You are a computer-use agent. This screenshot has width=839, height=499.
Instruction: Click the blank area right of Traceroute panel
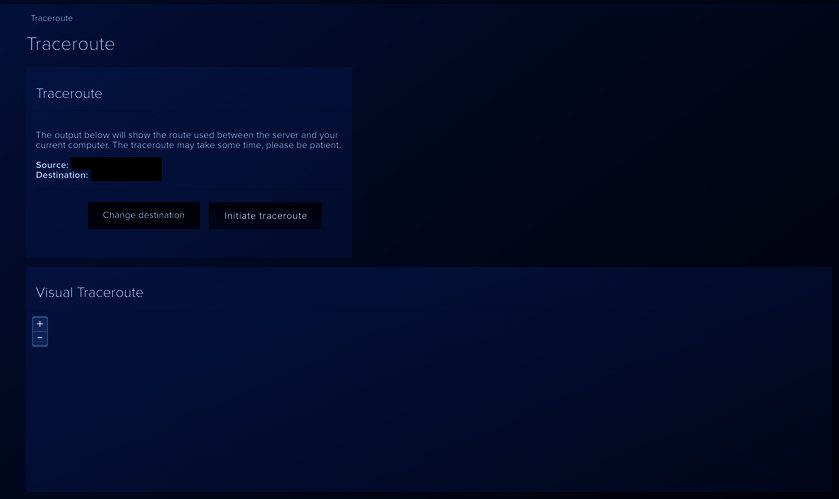coord(590,160)
